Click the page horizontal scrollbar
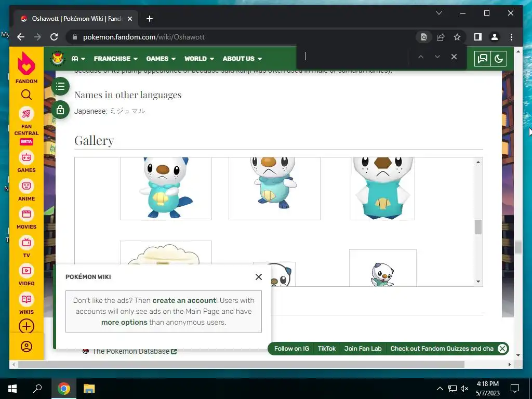The image size is (532, 399). (x=241, y=364)
